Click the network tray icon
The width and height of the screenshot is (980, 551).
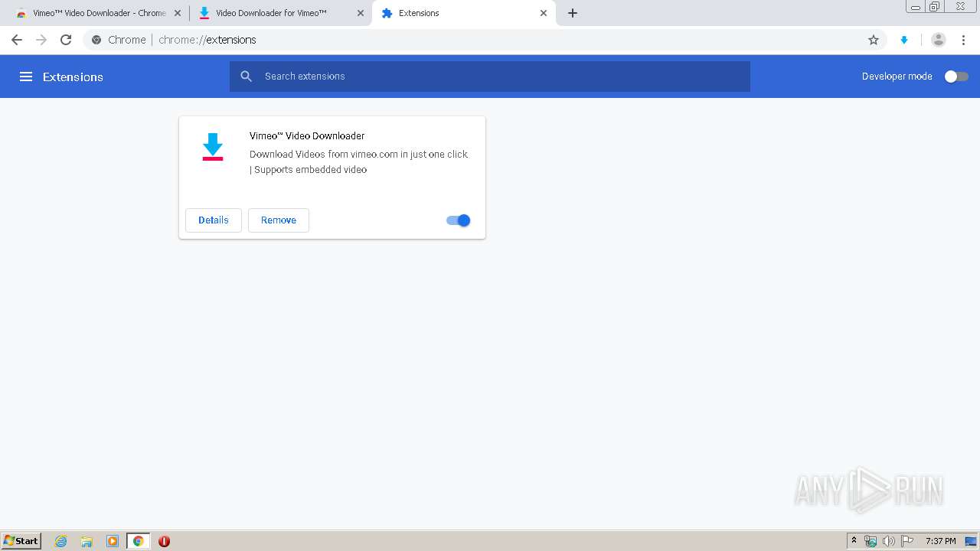click(x=871, y=541)
